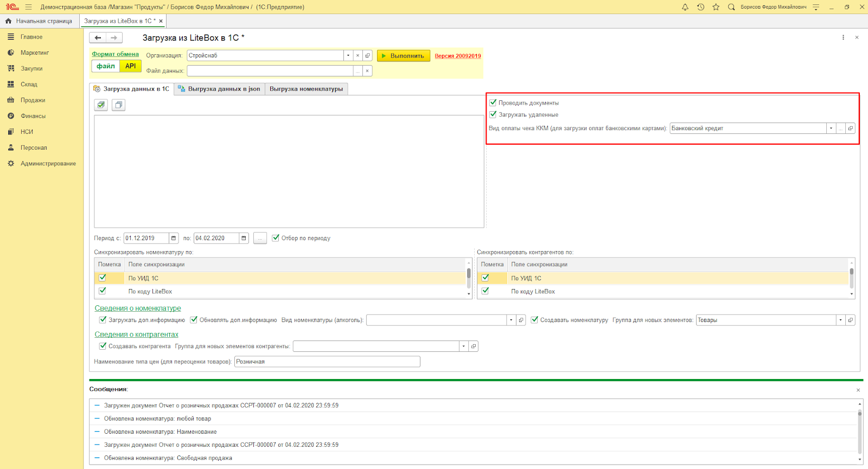Open form's three-dot more menu
Image resolution: width=868 pixels, height=469 pixels.
point(843,37)
